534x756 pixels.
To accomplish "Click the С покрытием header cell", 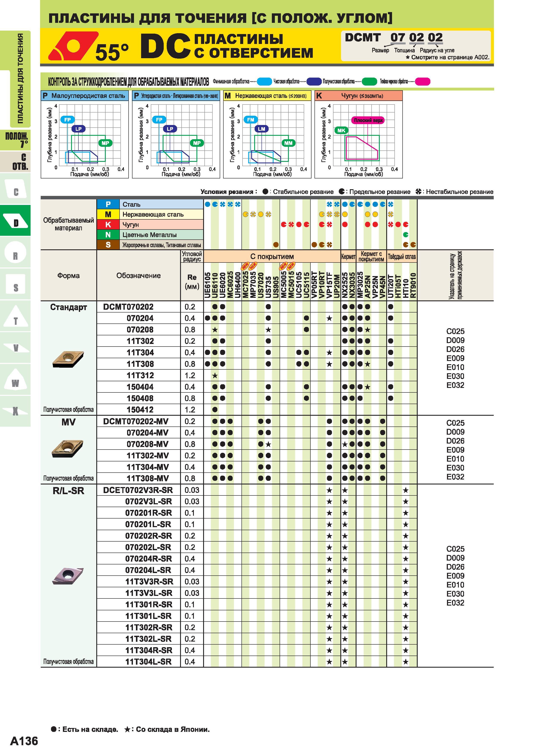I will click(272, 256).
